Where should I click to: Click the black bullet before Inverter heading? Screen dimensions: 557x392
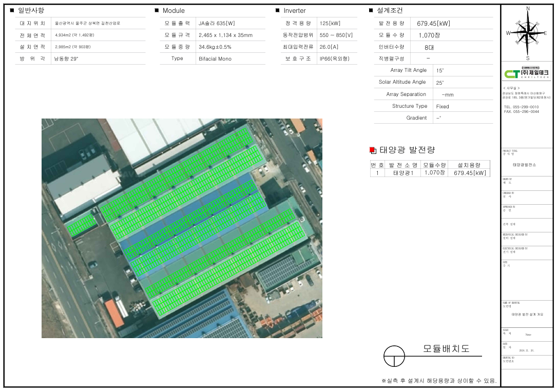pos(277,10)
